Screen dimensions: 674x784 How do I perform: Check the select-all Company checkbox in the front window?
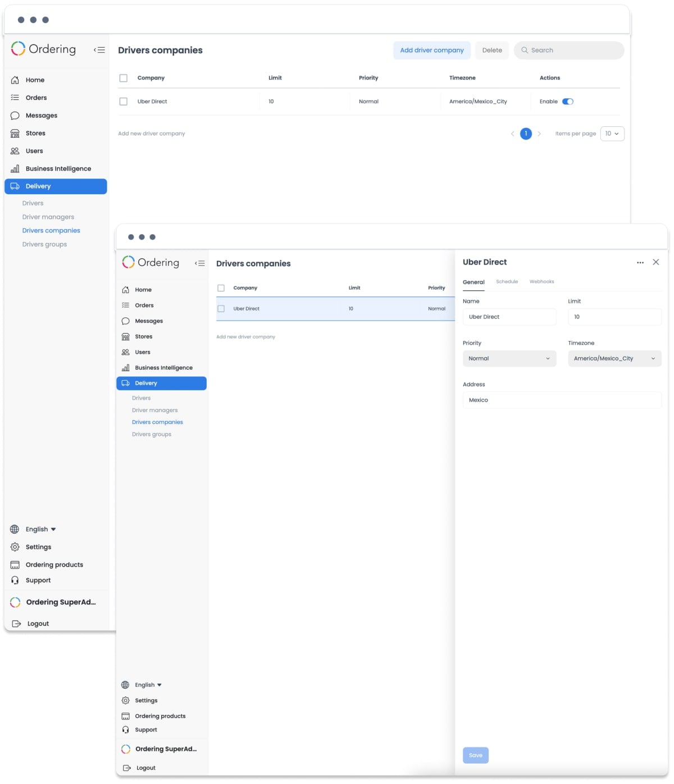click(221, 288)
